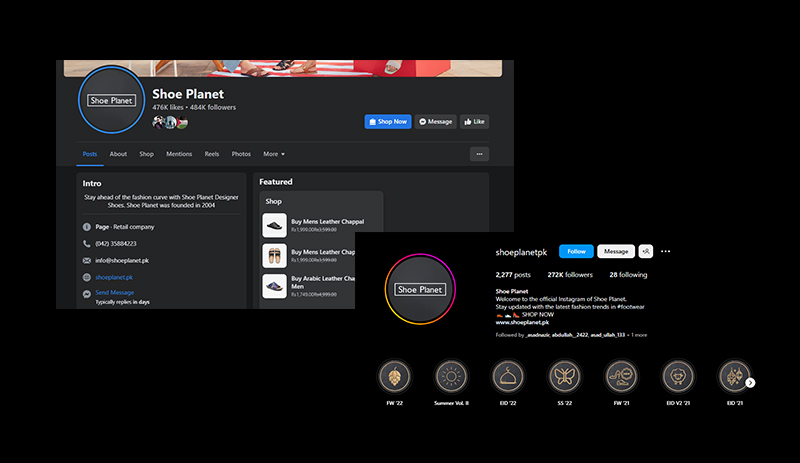800x463 pixels.
Task: Click the phone icon in Intro
Action: pyautogui.click(x=87, y=243)
